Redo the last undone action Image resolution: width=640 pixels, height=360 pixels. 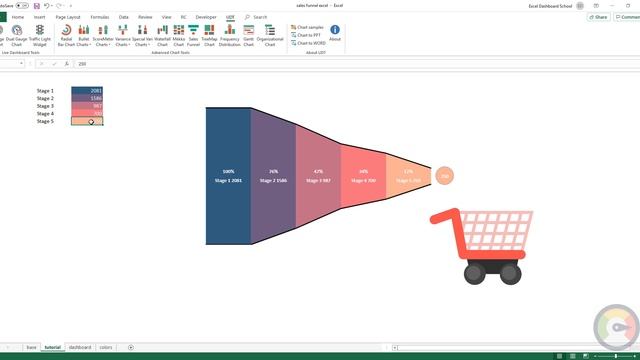[59, 6]
